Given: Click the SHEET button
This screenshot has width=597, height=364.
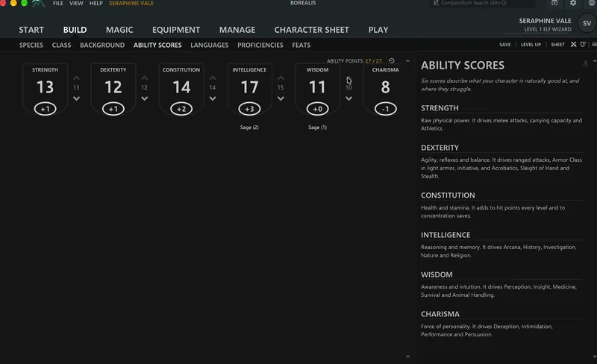Looking at the screenshot, I should [557, 45].
